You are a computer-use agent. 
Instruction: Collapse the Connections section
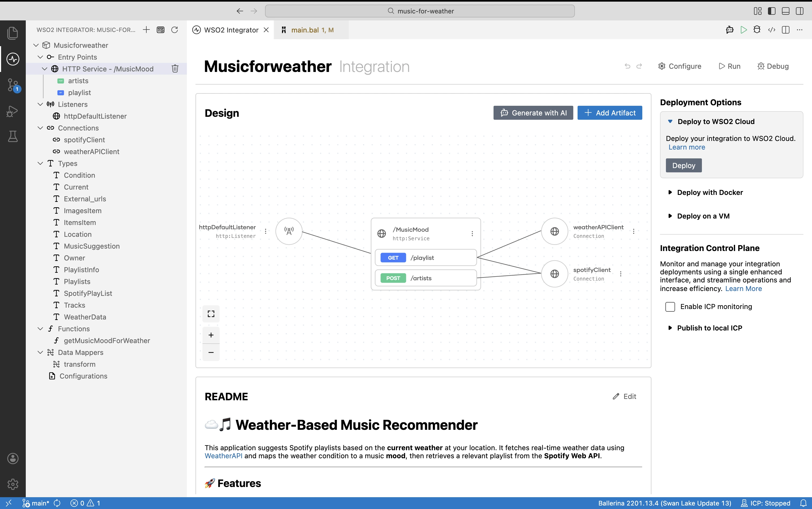click(40, 128)
